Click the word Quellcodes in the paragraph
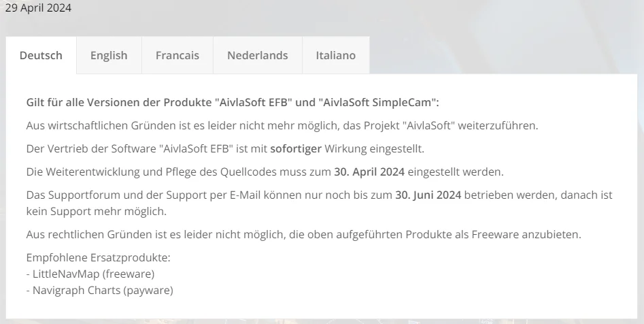This screenshot has height=324, width=644. [x=248, y=172]
